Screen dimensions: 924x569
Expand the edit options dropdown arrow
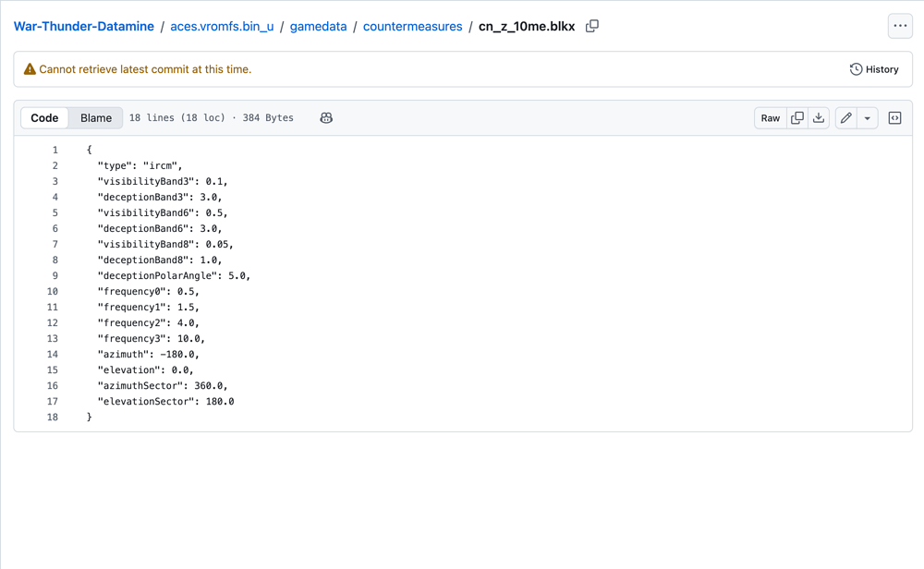click(868, 118)
